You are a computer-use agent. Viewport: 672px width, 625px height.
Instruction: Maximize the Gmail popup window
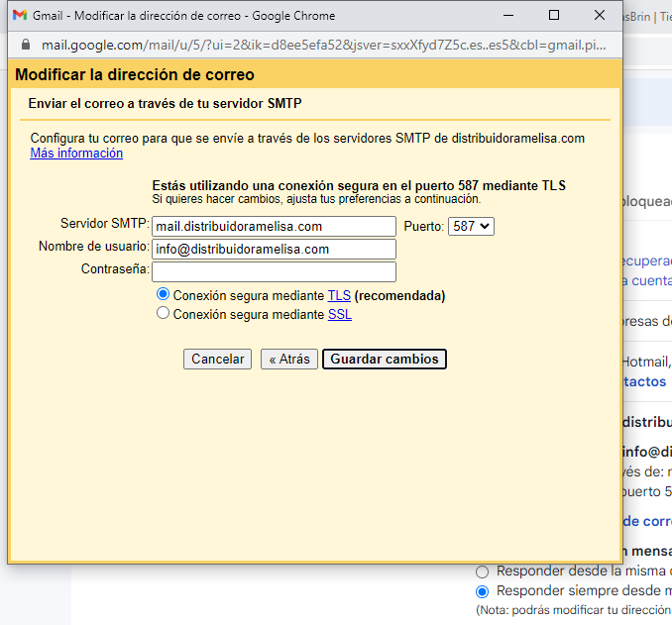point(554,16)
